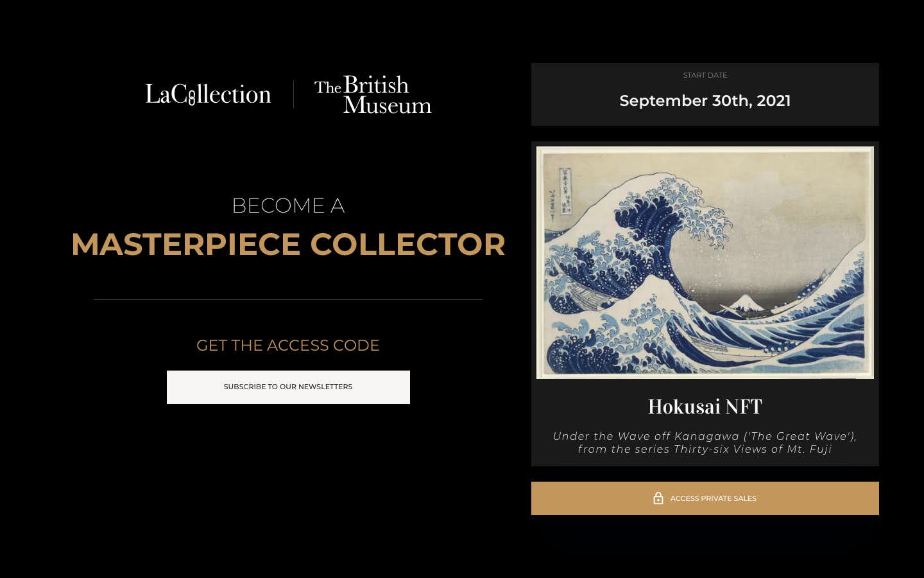Click the horizontal divider under the heading

tap(288, 299)
